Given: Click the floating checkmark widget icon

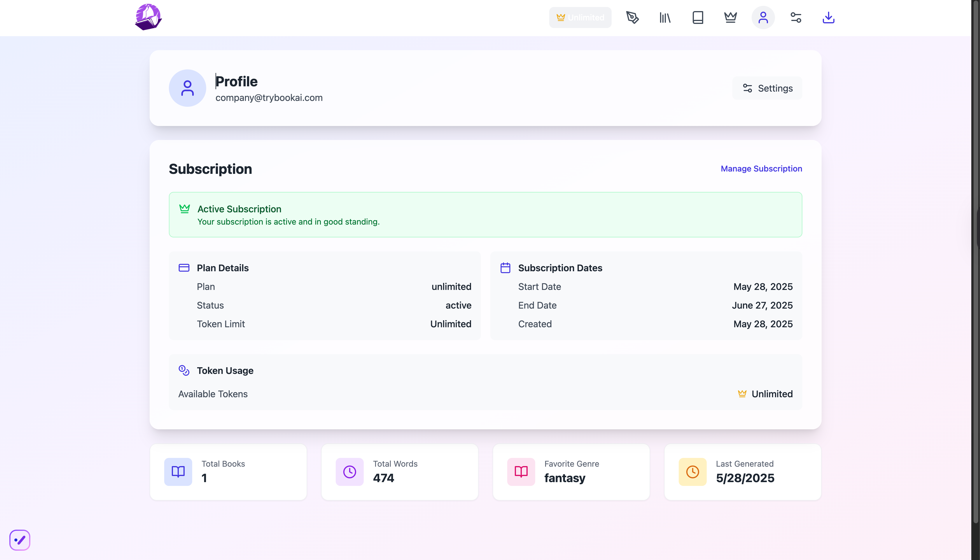Looking at the screenshot, I should (20, 540).
